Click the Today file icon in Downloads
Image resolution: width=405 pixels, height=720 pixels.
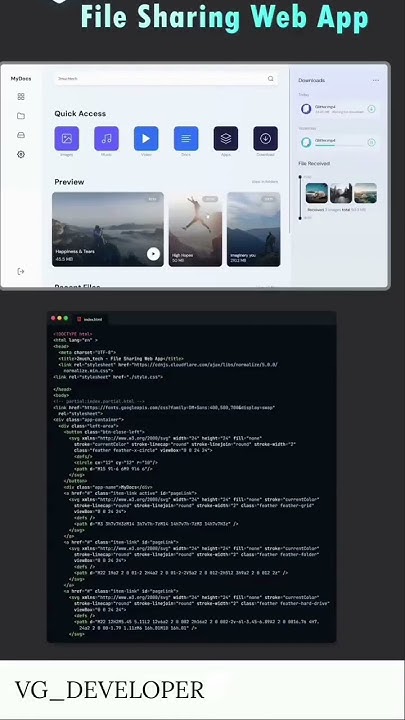[306, 109]
